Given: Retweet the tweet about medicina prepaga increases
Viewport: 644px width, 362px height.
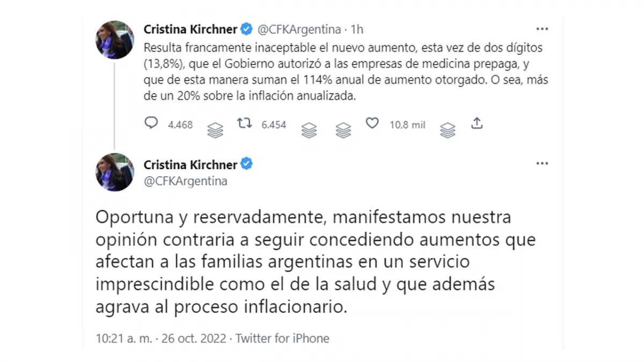Looking at the screenshot, I should (x=244, y=123).
